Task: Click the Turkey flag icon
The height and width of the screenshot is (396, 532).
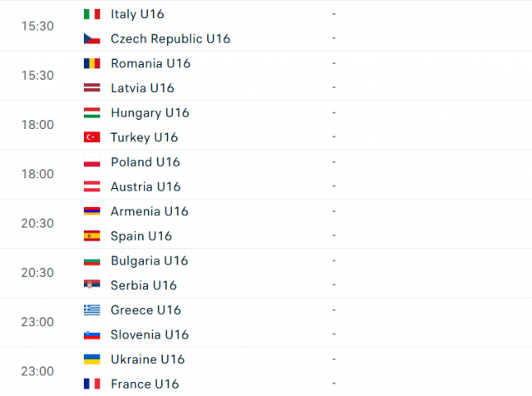Action: click(x=92, y=137)
